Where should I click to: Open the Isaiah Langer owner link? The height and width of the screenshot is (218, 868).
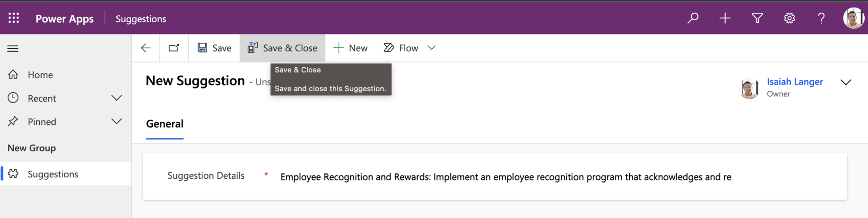coord(794,82)
